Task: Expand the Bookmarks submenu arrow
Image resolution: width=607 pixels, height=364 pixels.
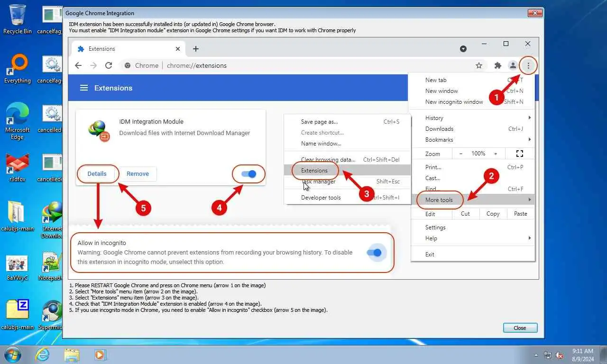Action: (530, 139)
